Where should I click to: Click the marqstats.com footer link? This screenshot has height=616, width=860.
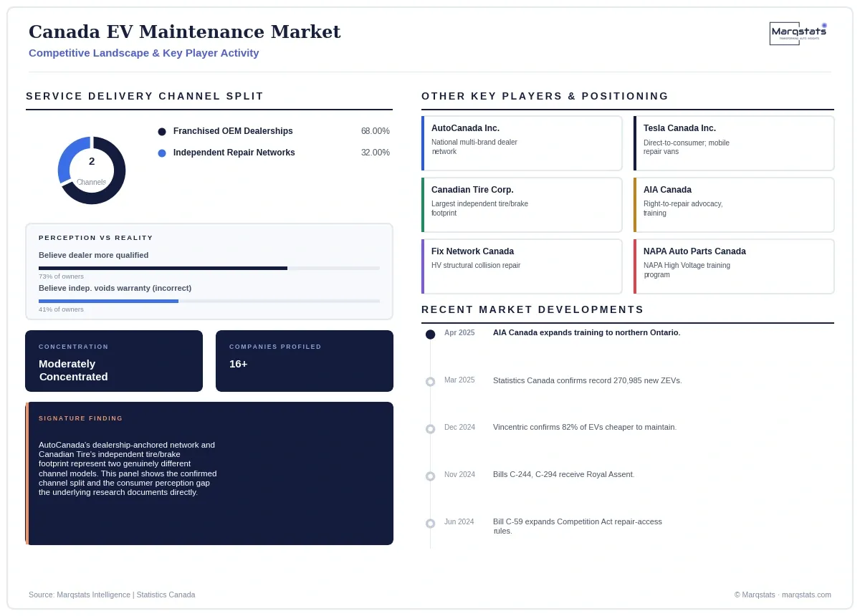[806, 595]
